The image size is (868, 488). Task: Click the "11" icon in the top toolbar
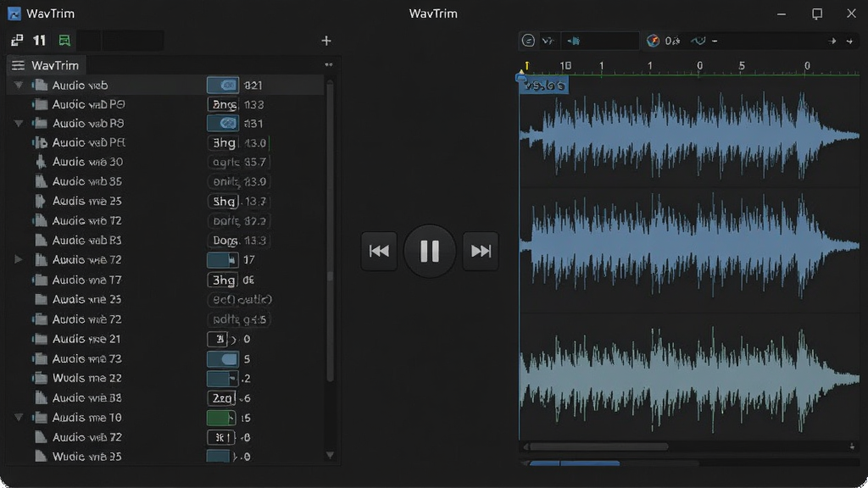[39, 41]
